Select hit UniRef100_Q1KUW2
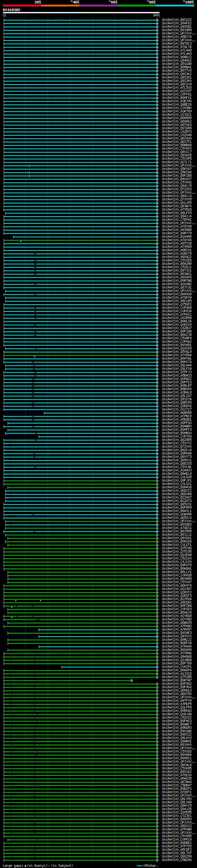The height and width of the screenshot is (868, 197). (x=176, y=284)
